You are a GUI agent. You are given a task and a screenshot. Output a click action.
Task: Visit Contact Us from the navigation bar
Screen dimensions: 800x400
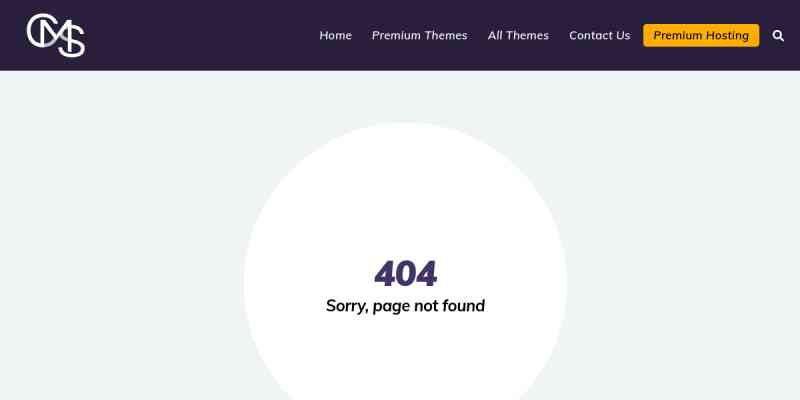point(599,35)
